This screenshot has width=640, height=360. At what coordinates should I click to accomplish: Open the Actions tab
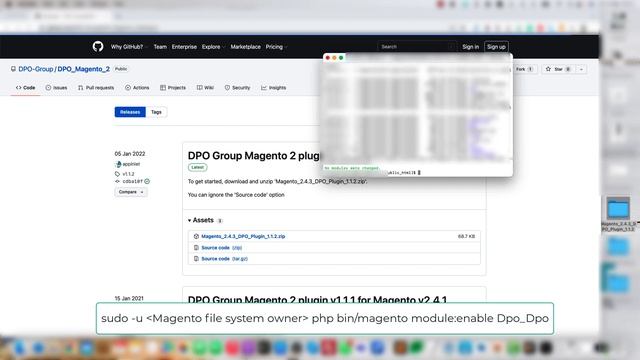click(x=137, y=88)
